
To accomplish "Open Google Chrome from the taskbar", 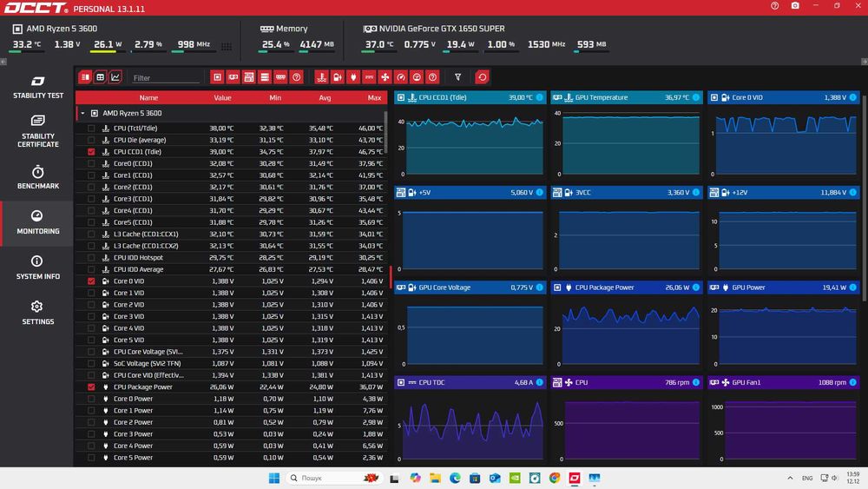I will point(555,478).
